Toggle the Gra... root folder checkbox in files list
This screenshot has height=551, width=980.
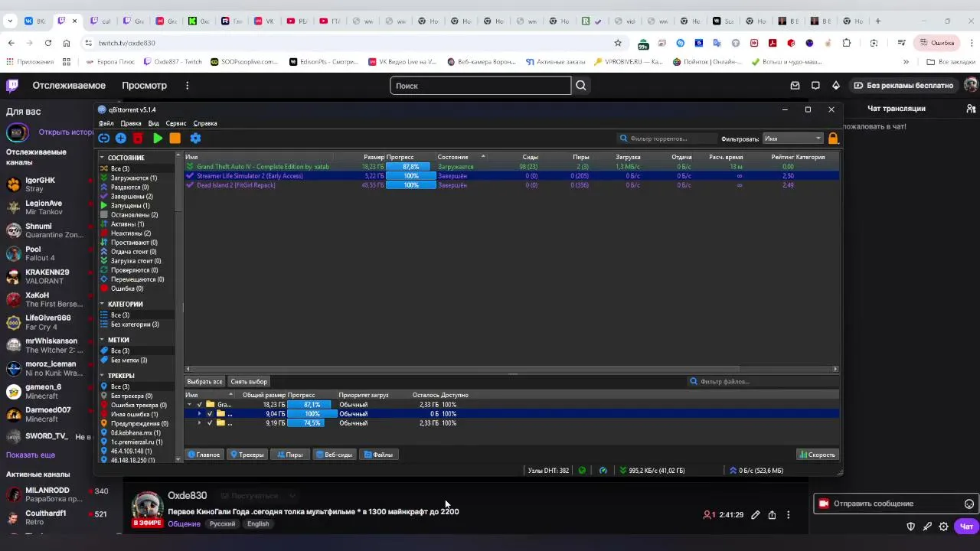coord(200,405)
